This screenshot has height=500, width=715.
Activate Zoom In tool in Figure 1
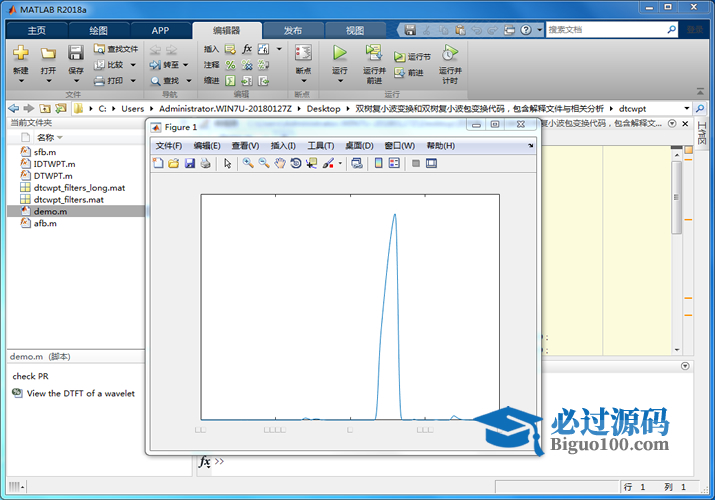[248, 163]
